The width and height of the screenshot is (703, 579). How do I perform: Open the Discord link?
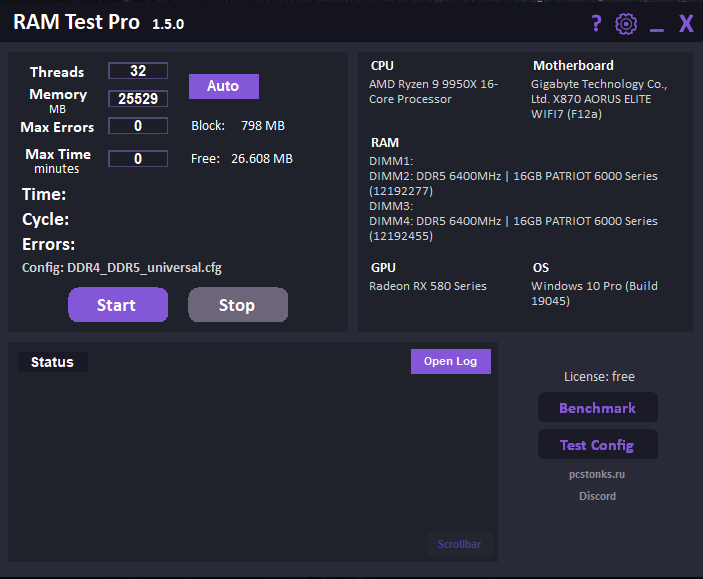597,496
